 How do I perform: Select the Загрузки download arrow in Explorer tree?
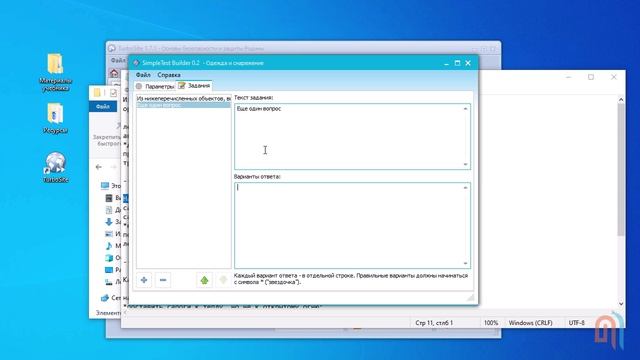click(x=109, y=222)
